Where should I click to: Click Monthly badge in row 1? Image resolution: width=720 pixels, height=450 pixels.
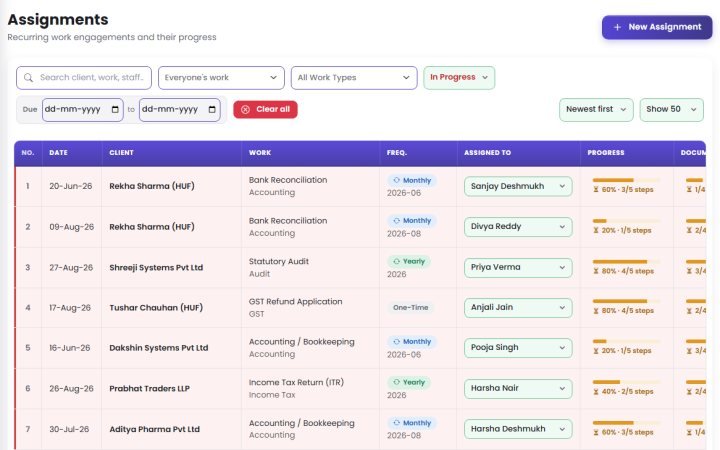point(412,180)
